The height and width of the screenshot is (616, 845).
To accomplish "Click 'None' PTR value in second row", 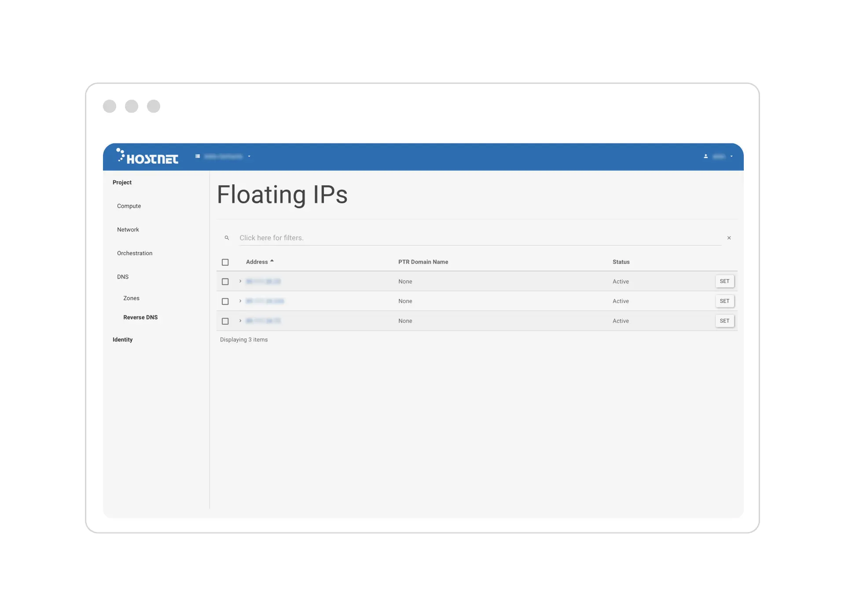I will [405, 301].
